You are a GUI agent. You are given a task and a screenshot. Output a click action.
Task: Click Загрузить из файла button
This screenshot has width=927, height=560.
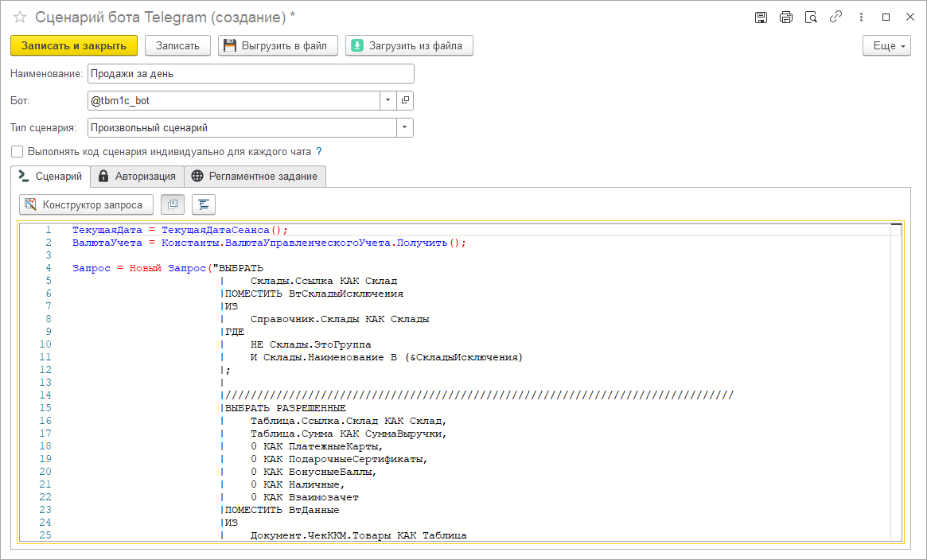409,45
